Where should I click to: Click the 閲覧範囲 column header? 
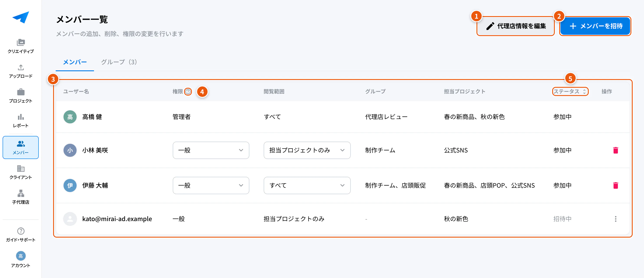tap(274, 92)
